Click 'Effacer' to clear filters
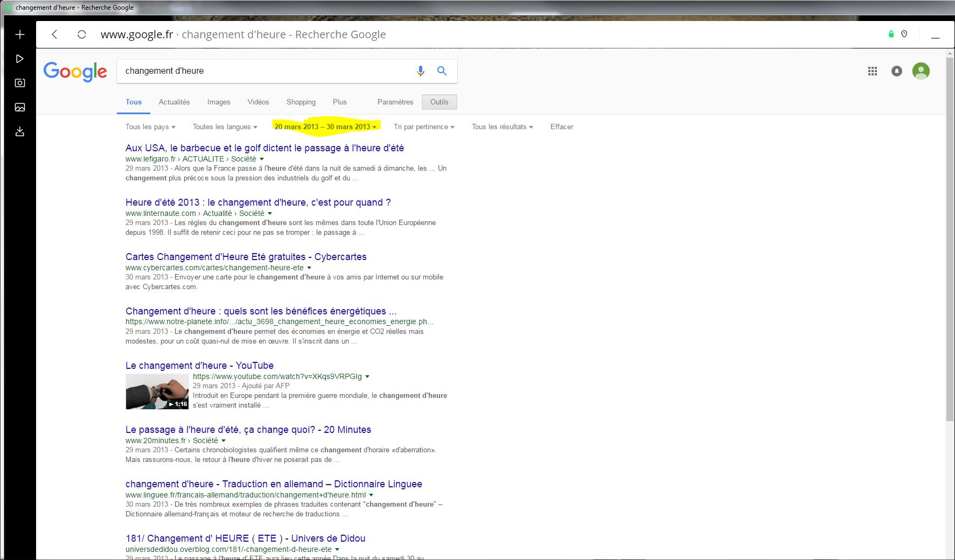Image resolution: width=955 pixels, height=560 pixels. pos(561,127)
